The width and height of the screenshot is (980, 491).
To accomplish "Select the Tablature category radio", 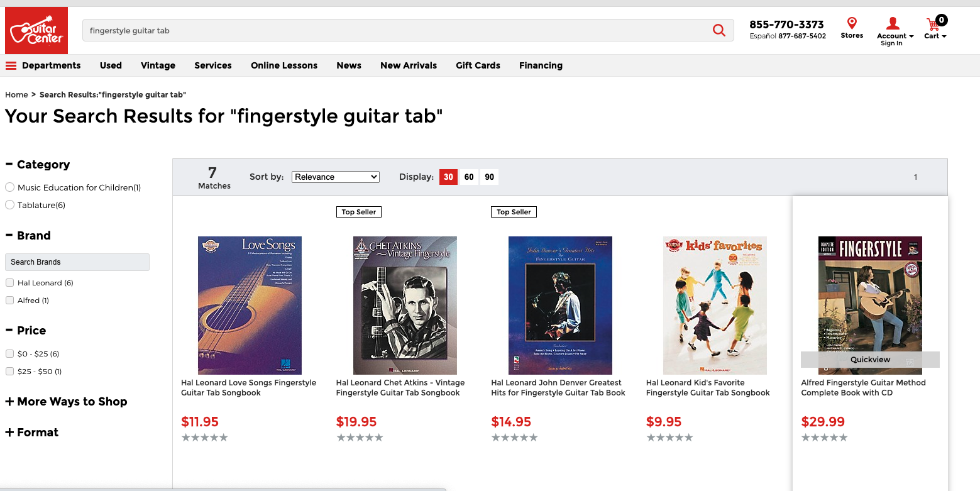I will pyautogui.click(x=9, y=205).
